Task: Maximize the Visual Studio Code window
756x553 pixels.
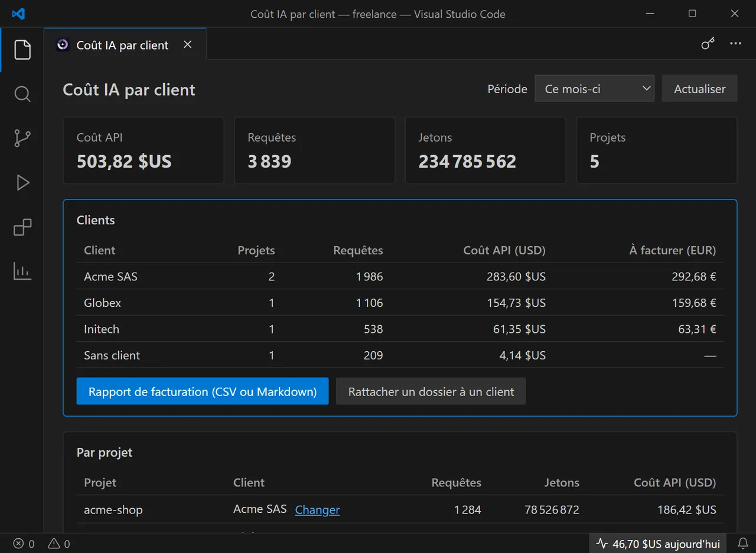Action: click(x=693, y=14)
